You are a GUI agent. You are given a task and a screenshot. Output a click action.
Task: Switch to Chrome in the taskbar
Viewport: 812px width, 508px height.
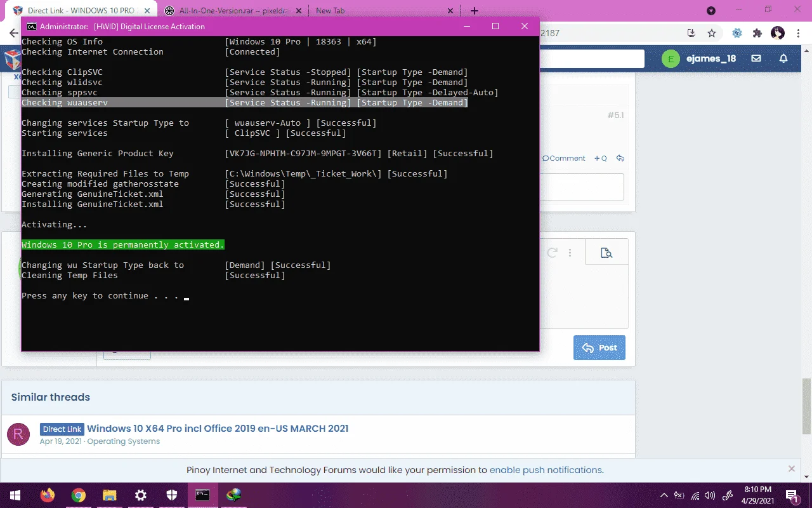click(78, 495)
